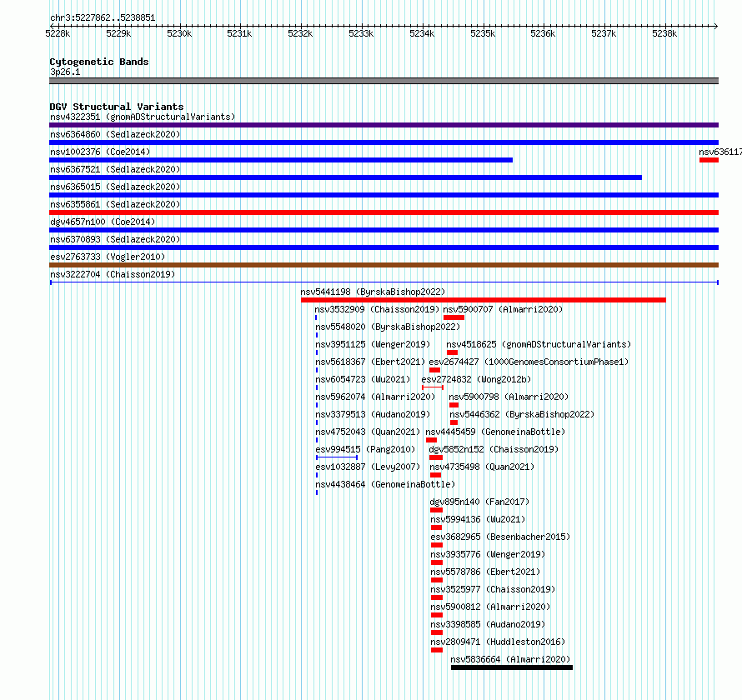Click the blue nsv1002376 Coe2014 bar
The height and width of the screenshot is (700, 742).
tap(281, 160)
